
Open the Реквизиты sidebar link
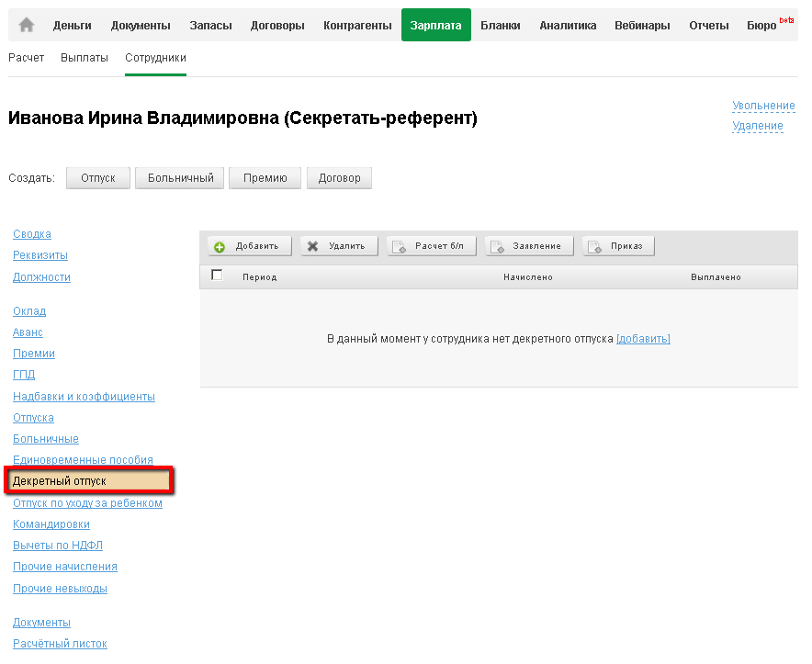40,255
